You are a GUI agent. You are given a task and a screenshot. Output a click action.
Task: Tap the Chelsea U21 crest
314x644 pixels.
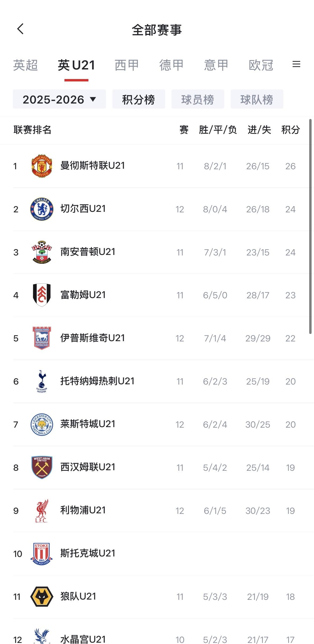tap(42, 209)
